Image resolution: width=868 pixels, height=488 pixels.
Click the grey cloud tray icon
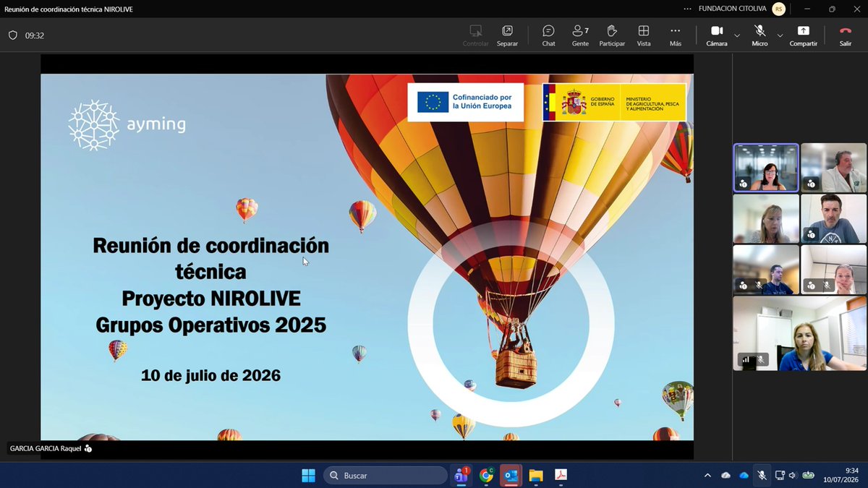pos(726,475)
